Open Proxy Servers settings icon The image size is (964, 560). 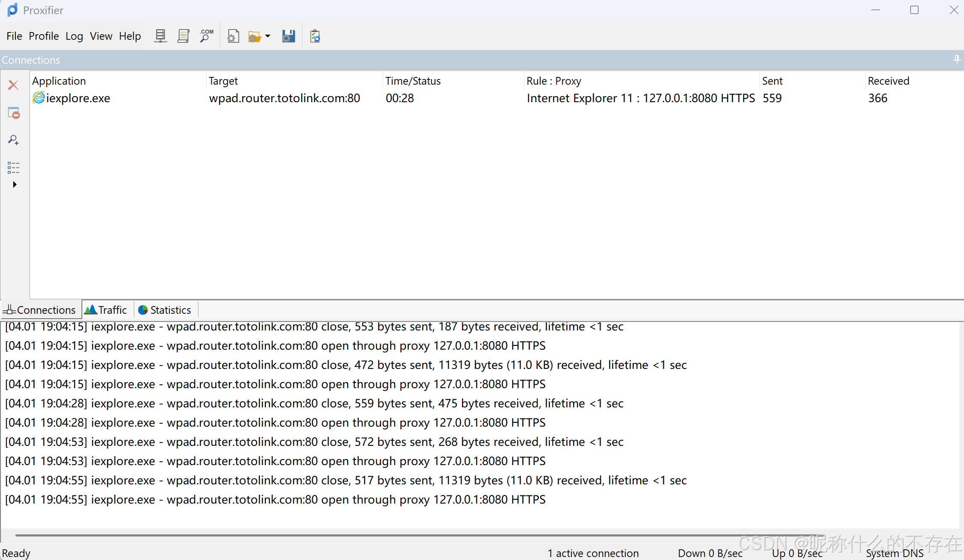[160, 36]
